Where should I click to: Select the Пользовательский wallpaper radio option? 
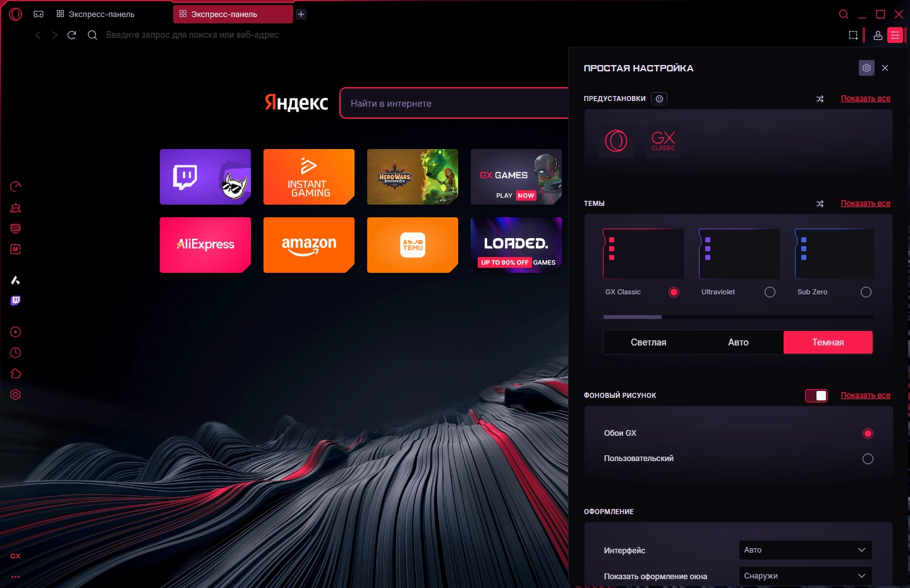[868, 459]
